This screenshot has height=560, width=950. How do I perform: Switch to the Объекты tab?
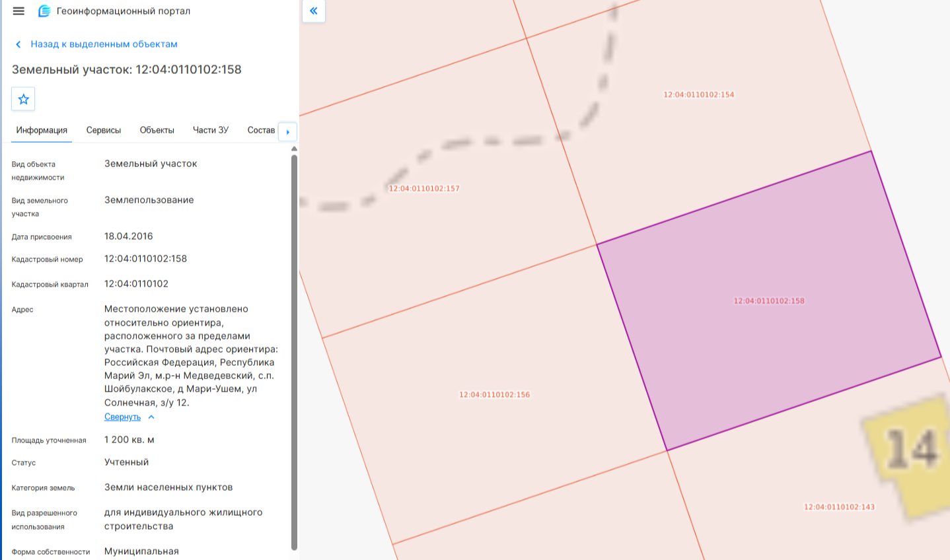157,130
